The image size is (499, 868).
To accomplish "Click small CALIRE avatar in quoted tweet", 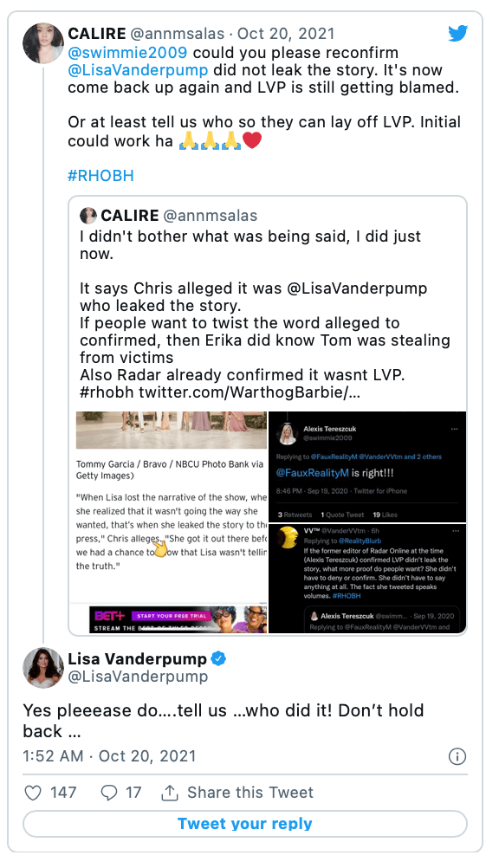I will [x=88, y=216].
